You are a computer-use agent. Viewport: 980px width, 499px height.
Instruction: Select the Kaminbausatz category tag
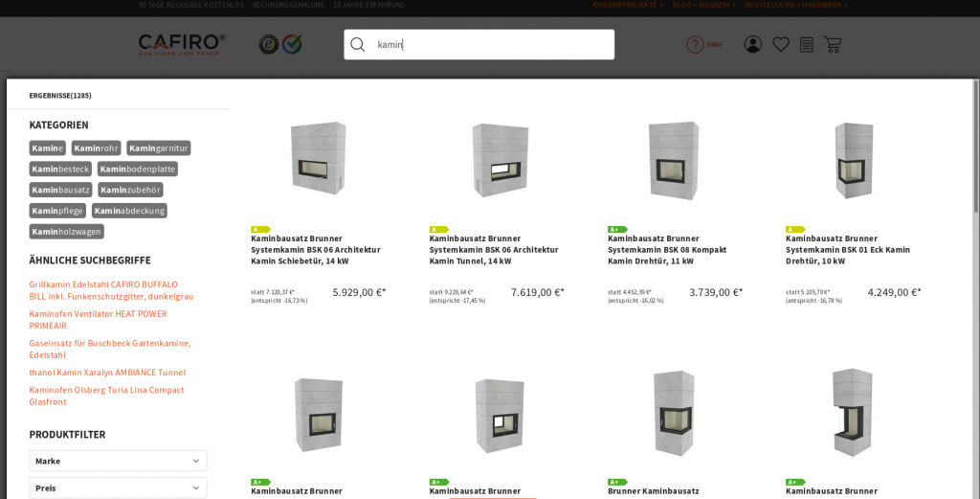tap(60, 190)
